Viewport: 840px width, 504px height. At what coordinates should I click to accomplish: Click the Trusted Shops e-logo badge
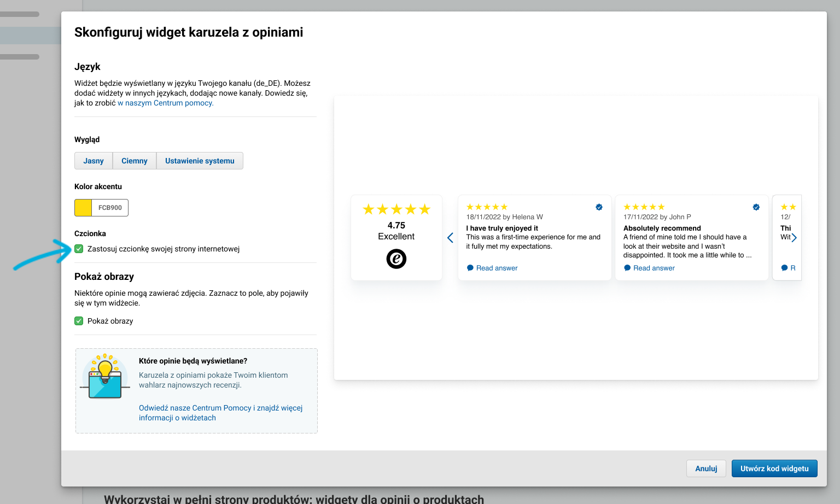point(396,259)
